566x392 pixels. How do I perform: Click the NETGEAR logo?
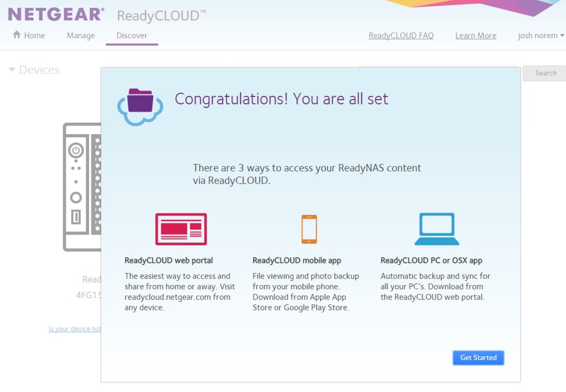coord(56,15)
